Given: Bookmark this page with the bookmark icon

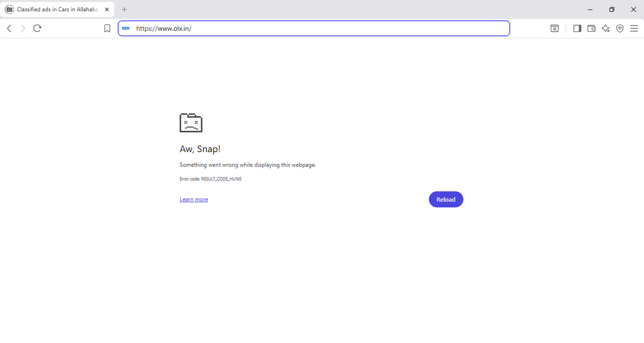Looking at the screenshot, I should (x=107, y=28).
